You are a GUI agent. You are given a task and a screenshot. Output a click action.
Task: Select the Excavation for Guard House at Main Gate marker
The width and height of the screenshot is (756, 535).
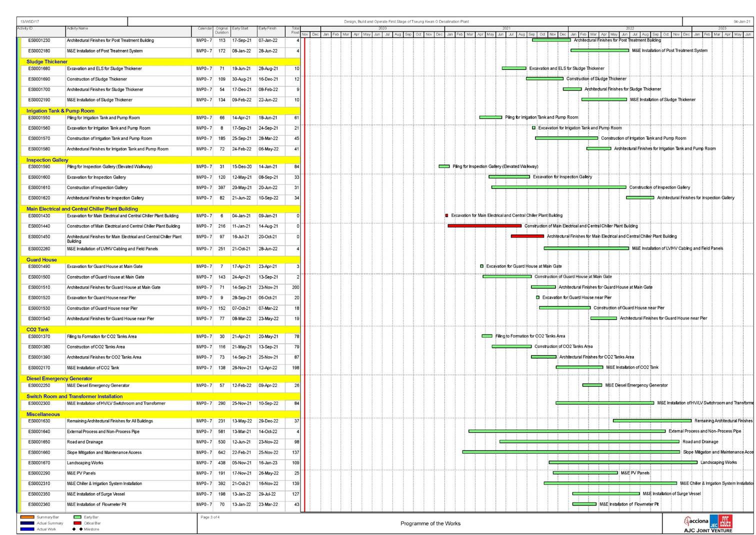[x=481, y=266]
